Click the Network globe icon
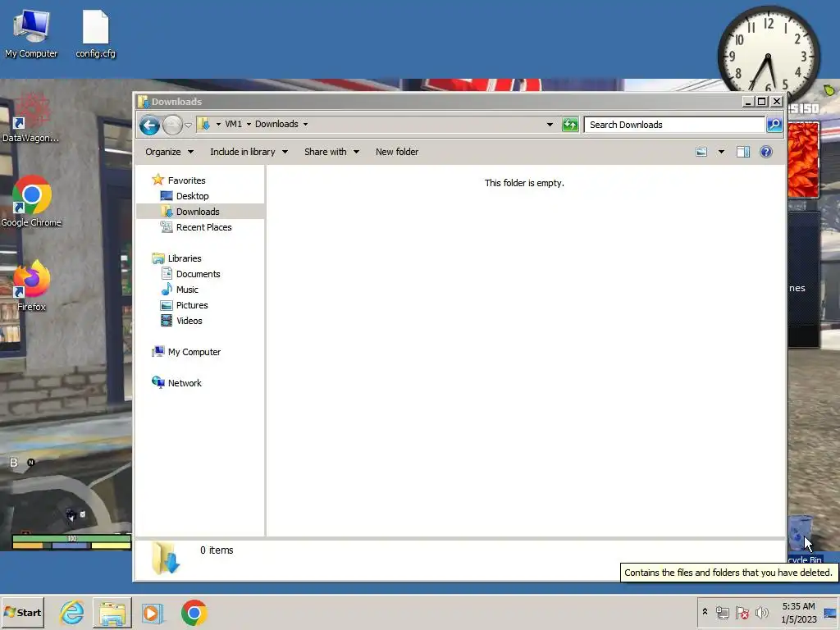840x630 pixels. pos(158,382)
